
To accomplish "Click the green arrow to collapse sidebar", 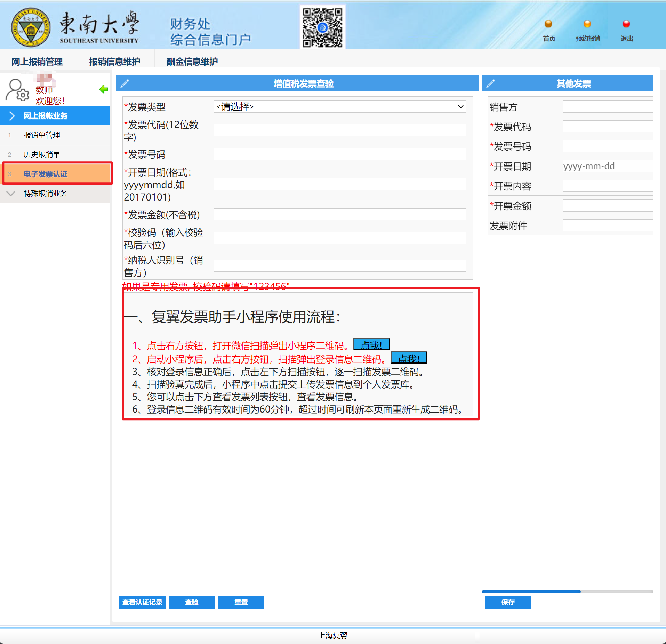I will coord(104,89).
